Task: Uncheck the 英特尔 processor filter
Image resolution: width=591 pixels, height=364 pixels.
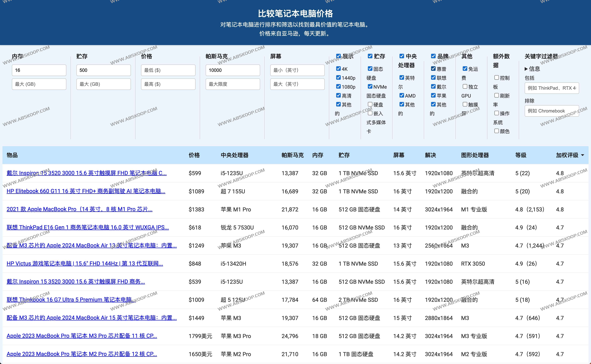Action: point(402,78)
